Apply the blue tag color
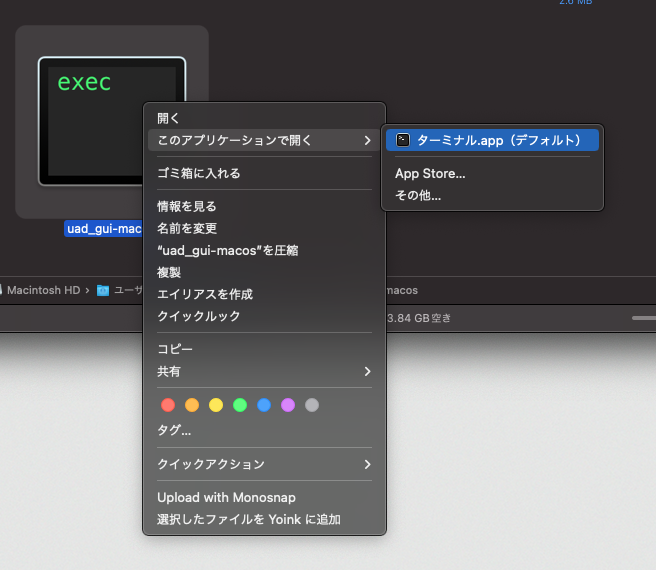656x570 pixels. pyautogui.click(x=264, y=405)
